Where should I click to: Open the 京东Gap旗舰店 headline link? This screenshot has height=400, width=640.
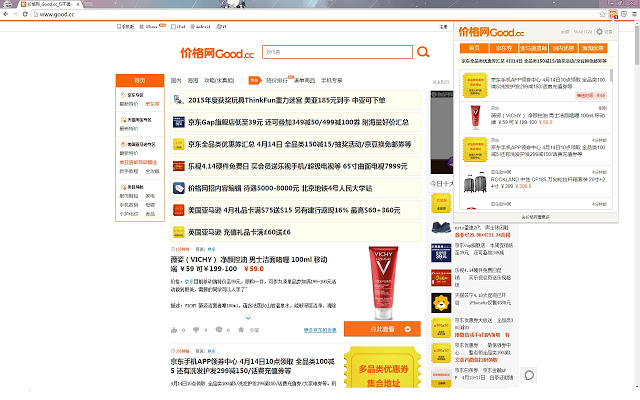(298, 122)
